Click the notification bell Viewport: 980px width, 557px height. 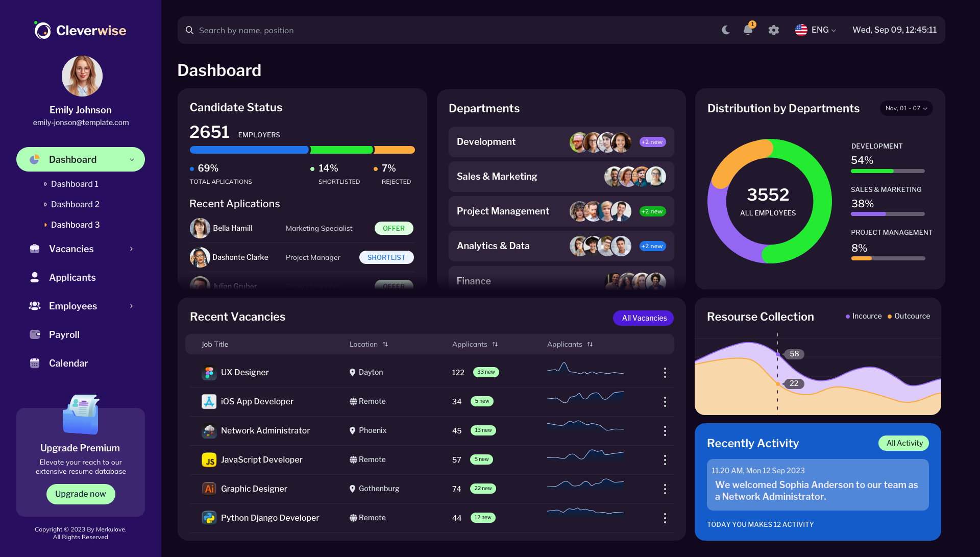coord(747,30)
